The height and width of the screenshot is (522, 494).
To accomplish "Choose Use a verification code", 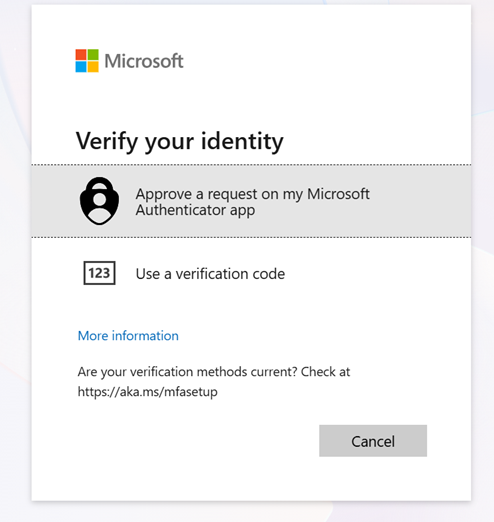I will click(x=210, y=274).
